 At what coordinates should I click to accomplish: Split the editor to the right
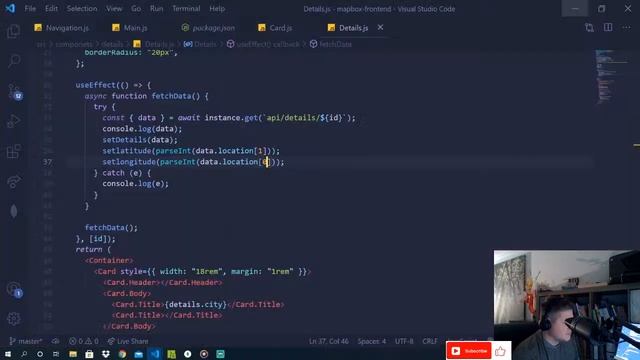click(x=608, y=27)
